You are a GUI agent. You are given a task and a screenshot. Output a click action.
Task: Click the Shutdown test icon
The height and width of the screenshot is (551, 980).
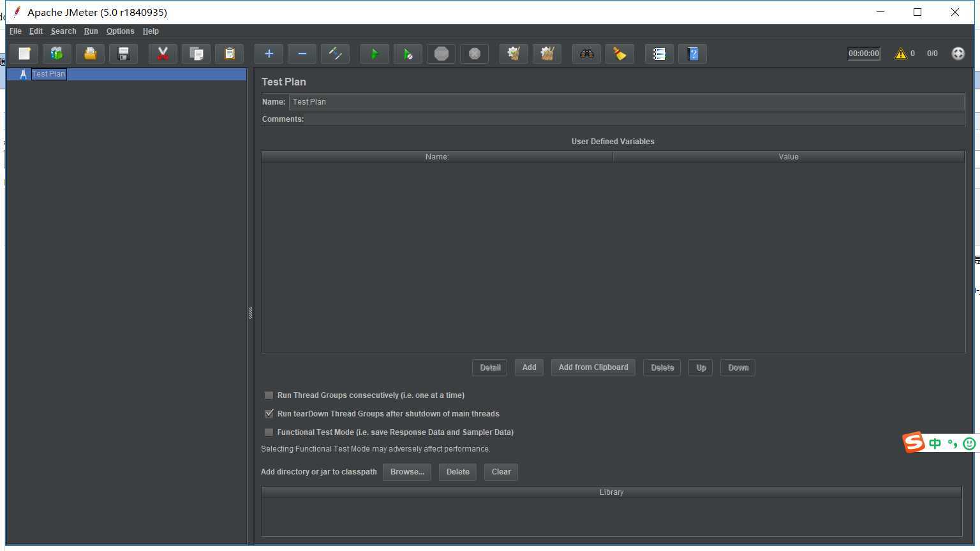coord(474,54)
